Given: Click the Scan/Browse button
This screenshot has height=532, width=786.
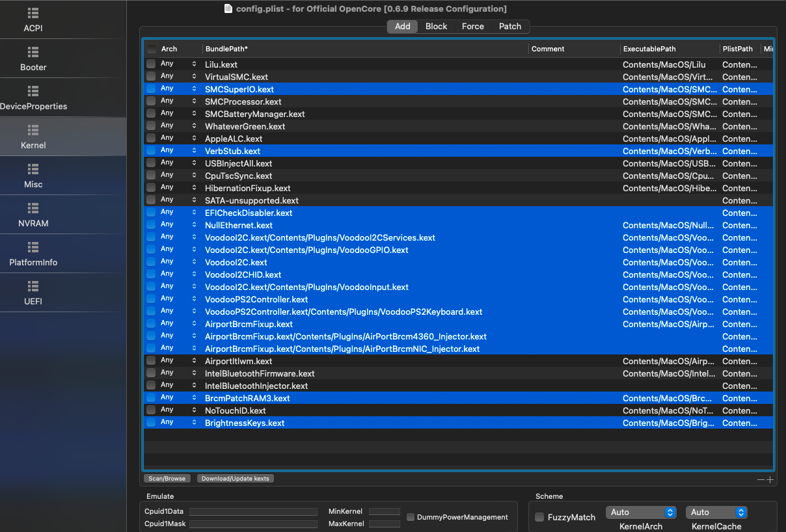Looking at the screenshot, I should pos(167,479).
